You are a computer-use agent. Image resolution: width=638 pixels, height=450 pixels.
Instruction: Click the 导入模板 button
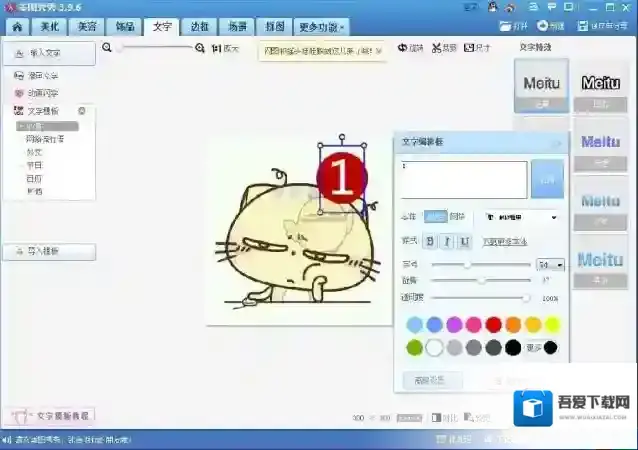[x=49, y=251]
